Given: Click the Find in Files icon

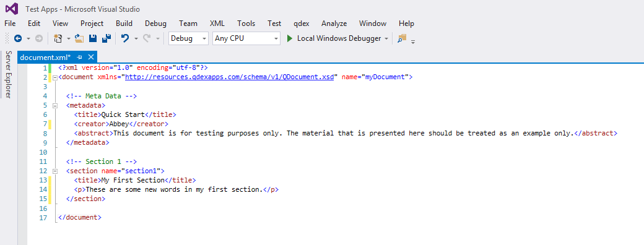Looking at the screenshot, I should click(x=402, y=38).
